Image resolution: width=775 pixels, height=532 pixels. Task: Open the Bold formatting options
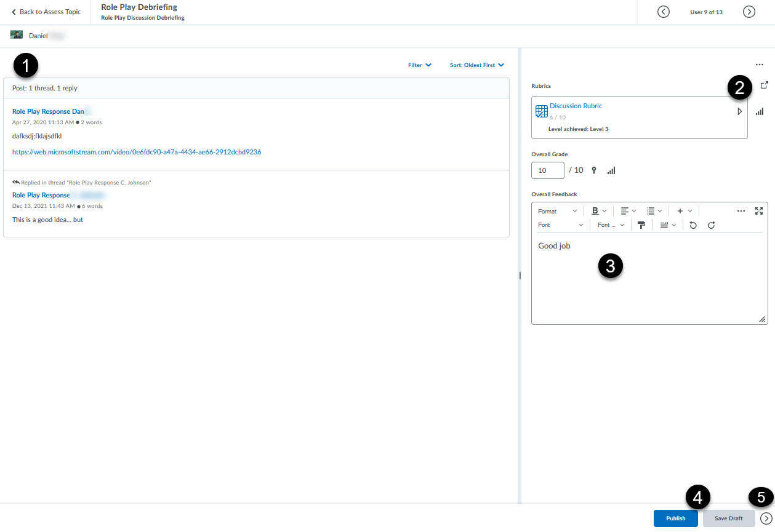point(599,211)
